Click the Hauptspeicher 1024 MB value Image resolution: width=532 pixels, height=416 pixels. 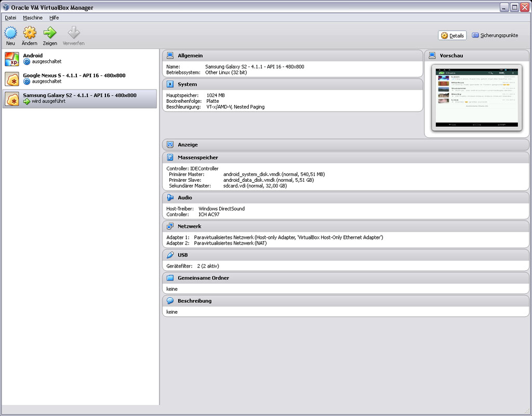pos(216,95)
